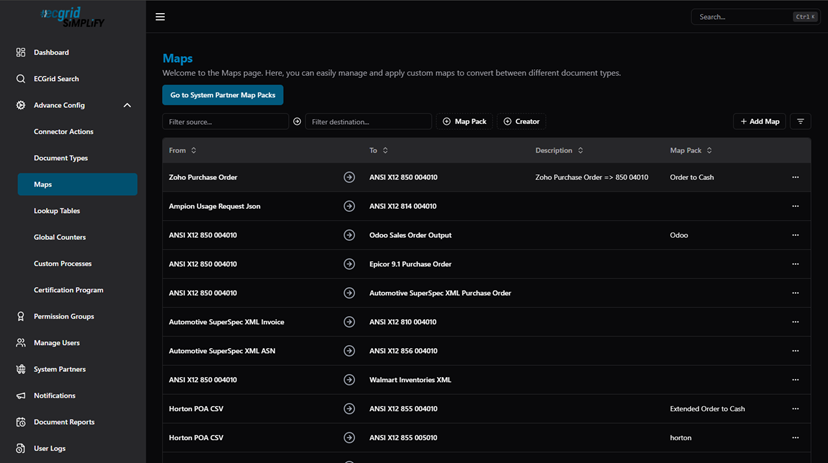Click the Permission Groups badge icon
Screen dimensions: 828x463
pyautogui.click(x=21, y=316)
